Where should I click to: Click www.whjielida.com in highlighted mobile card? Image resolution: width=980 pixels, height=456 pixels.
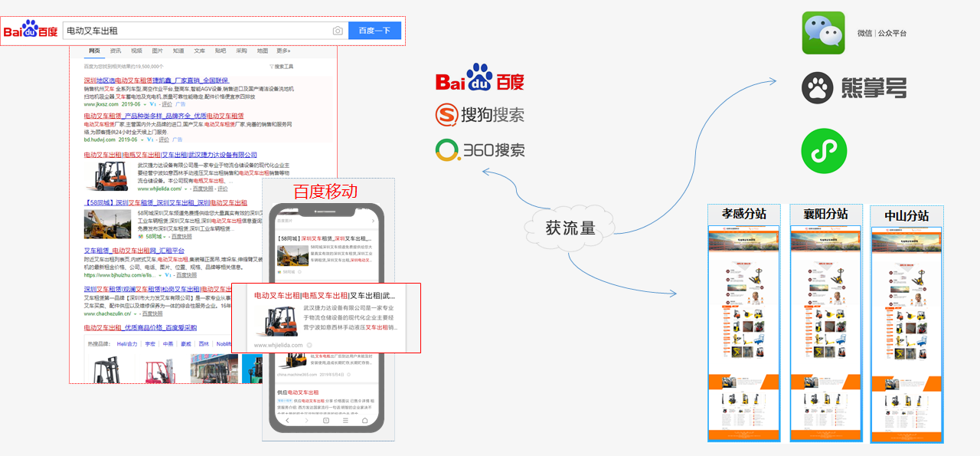[x=279, y=345]
